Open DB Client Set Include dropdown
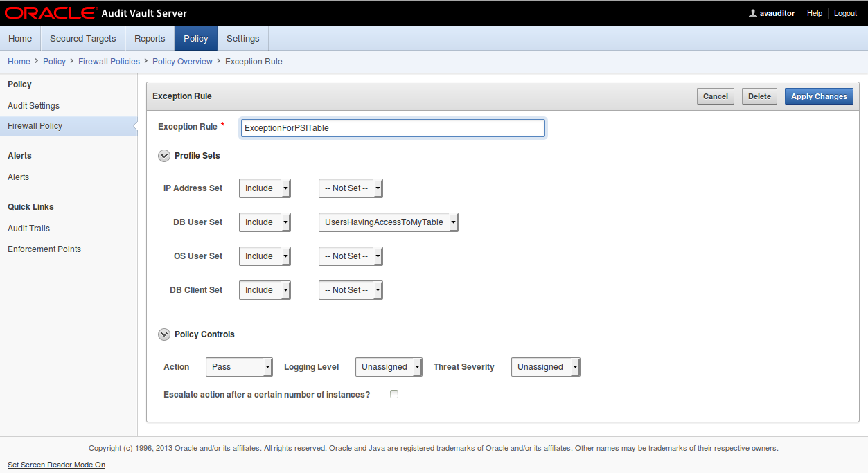868x473 pixels. pyautogui.click(x=265, y=290)
